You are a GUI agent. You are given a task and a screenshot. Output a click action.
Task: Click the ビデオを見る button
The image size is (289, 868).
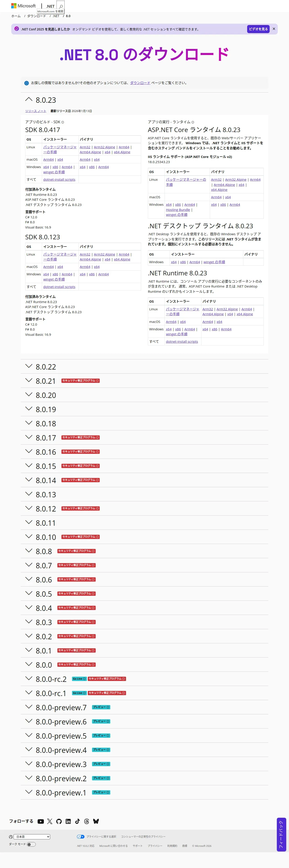[258, 29]
